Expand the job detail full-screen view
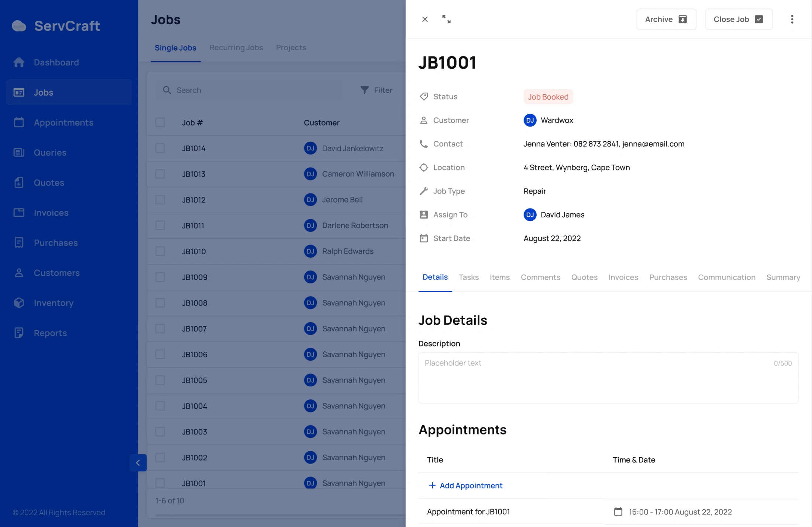The width and height of the screenshot is (812, 527). point(446,18)
